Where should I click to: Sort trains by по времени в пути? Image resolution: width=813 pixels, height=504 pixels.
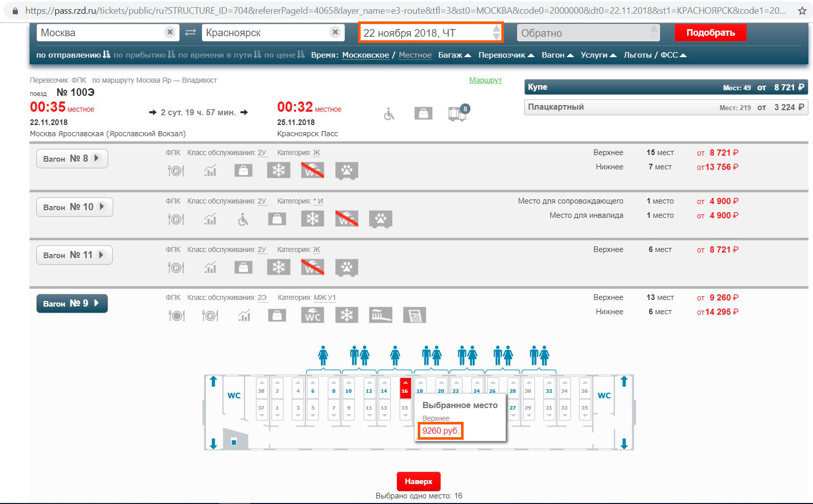[219, 55]
